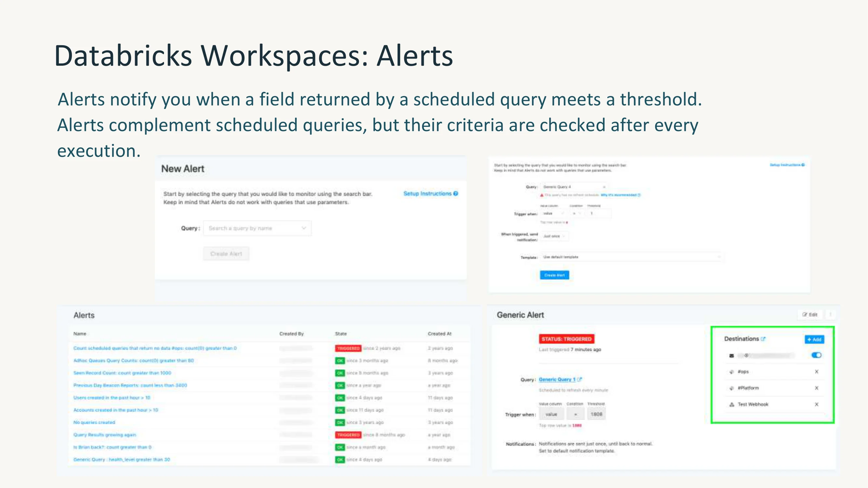This screenshot has height=488, width=868.
Task: Open the Generic Query 1 link
Action: click(x=557, y=380)
